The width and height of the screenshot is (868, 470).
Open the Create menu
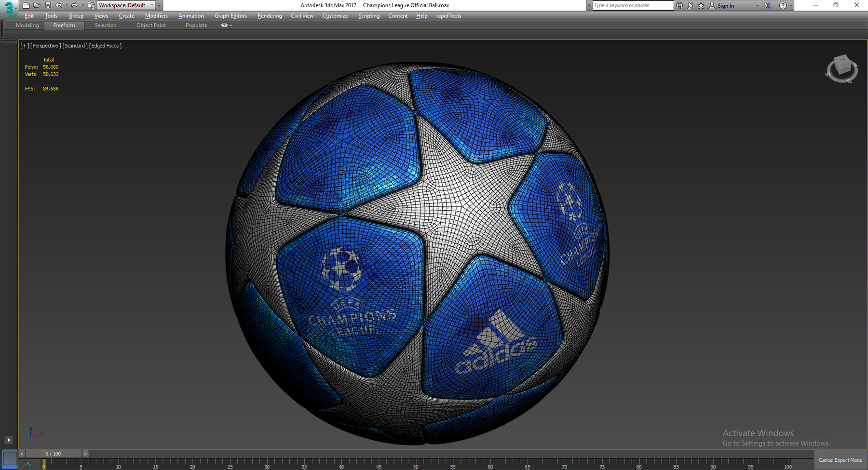[x=127, y=16]
